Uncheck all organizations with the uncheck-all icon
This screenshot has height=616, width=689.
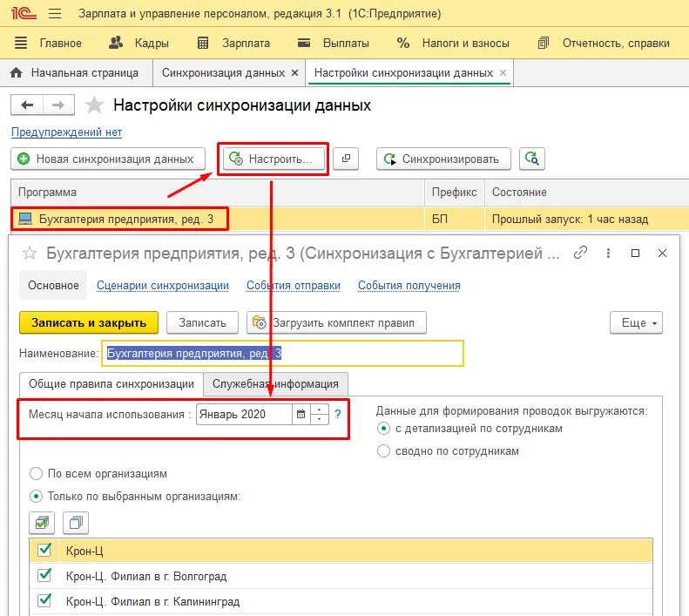(76, 523)
